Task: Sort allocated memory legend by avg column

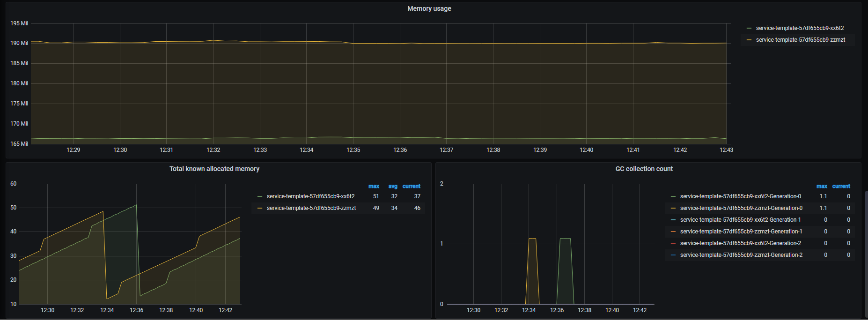Action: (x=393, y=186)
